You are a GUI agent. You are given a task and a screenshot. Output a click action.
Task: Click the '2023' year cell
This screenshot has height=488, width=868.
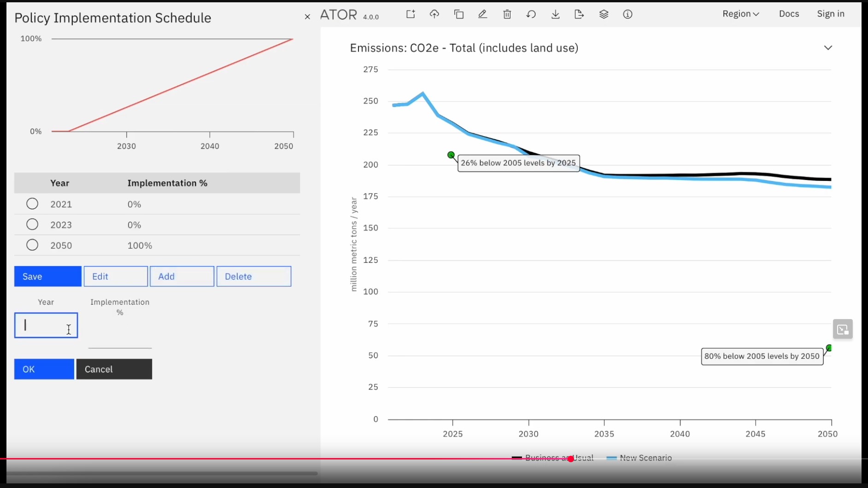pos(61,225)
